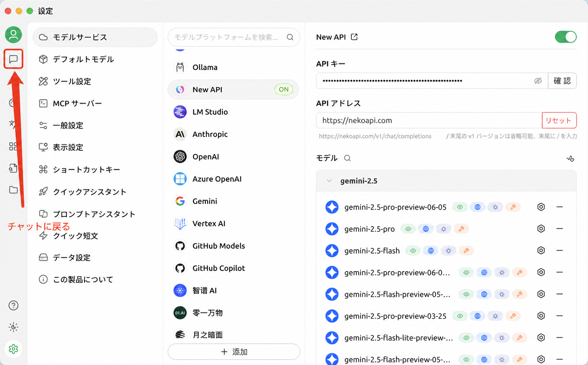Open settings for the gemini-2.5-pro model
The height and width of the screenshot is (365, 588).
point(541,229)
